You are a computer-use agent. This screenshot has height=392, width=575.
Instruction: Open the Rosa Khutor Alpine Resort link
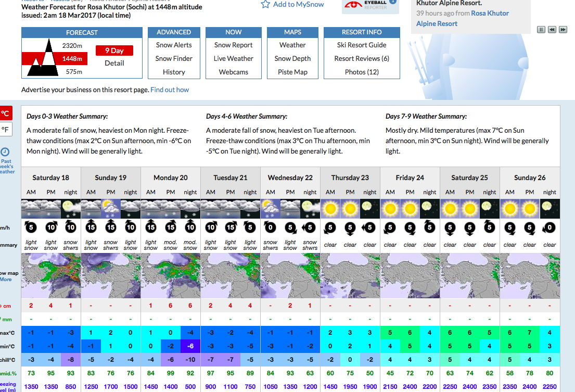(x=463, y=18)
